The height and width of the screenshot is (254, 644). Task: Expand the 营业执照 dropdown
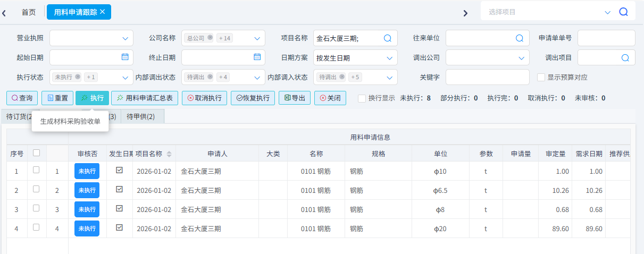click(x=126, y=38)
